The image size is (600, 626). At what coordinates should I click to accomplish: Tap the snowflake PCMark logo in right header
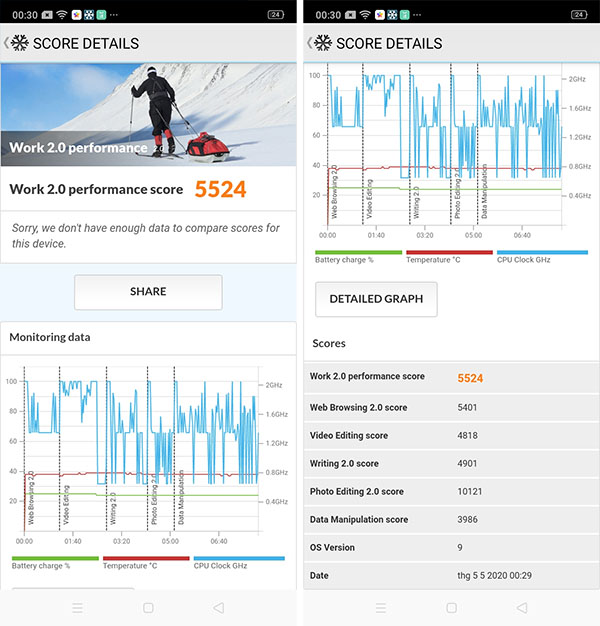(x=323, y=43)
